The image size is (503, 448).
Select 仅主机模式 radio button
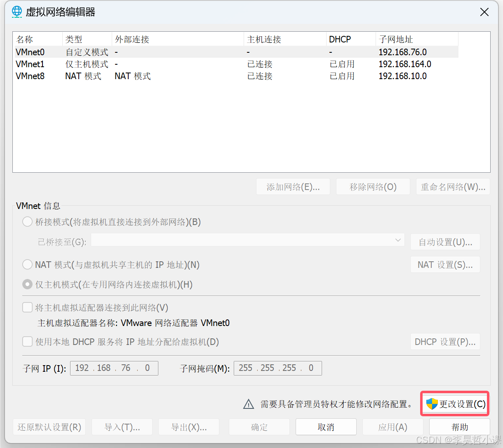pyautogui.click(x=27, y=284)
